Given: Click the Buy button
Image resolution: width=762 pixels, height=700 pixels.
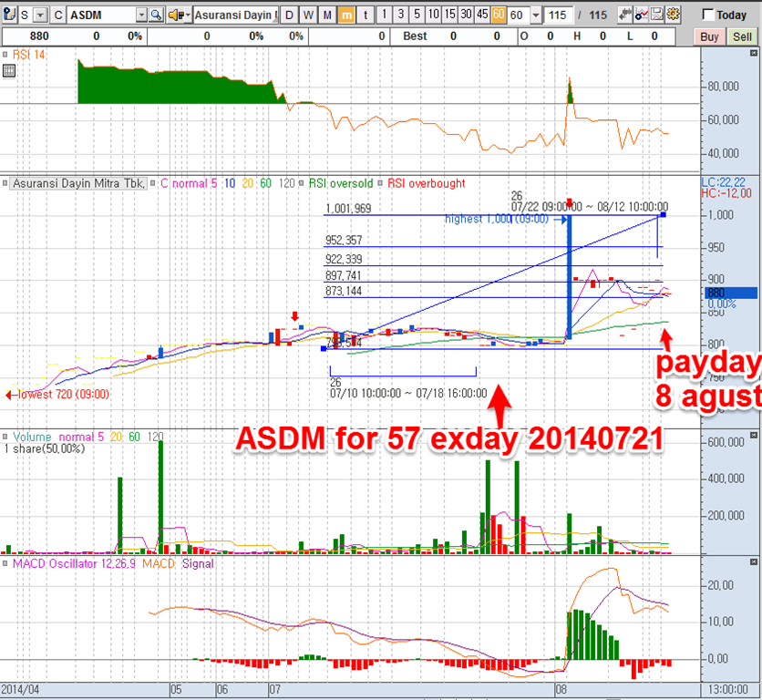Looking at the screenshot, I should click(x=709, y=36).
